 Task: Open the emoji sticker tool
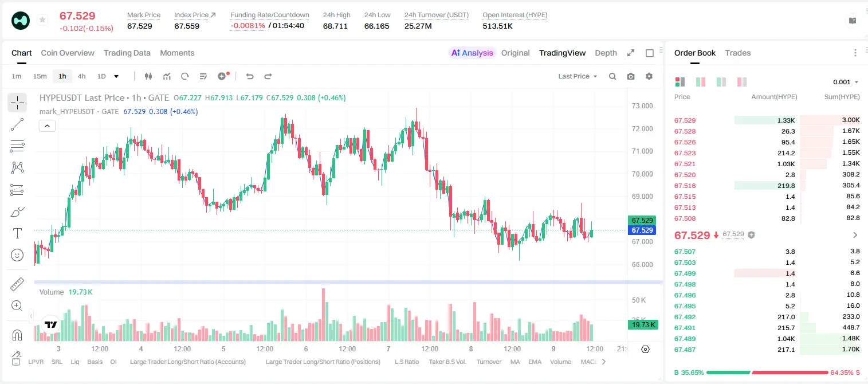pyautogui.click(x=17, y=255)
